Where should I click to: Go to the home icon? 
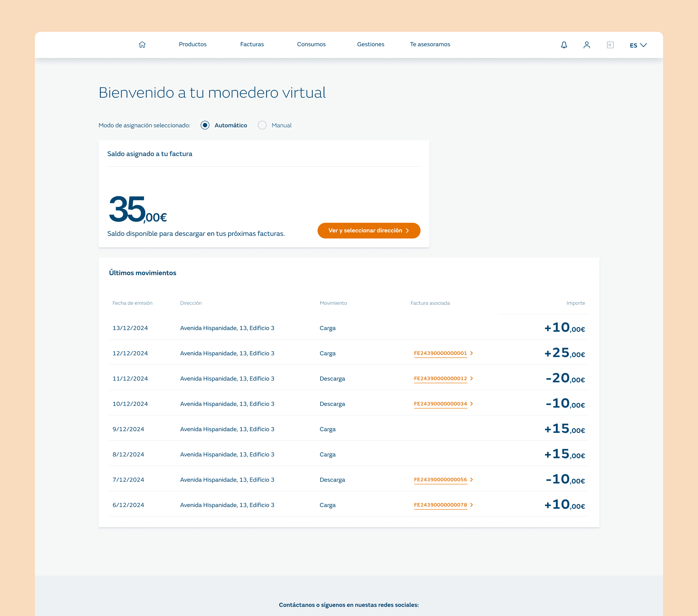coord(142,44)
